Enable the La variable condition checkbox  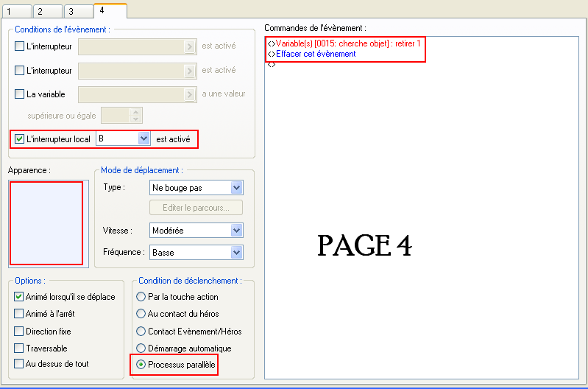pyautogui.click(x=19, y=94)
